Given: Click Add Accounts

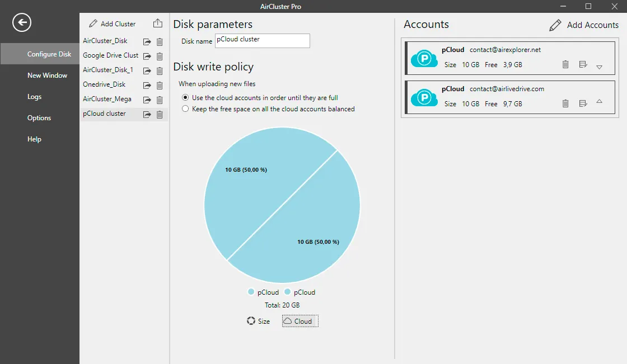Looking at the screenshot, I should tap(584, 25).
